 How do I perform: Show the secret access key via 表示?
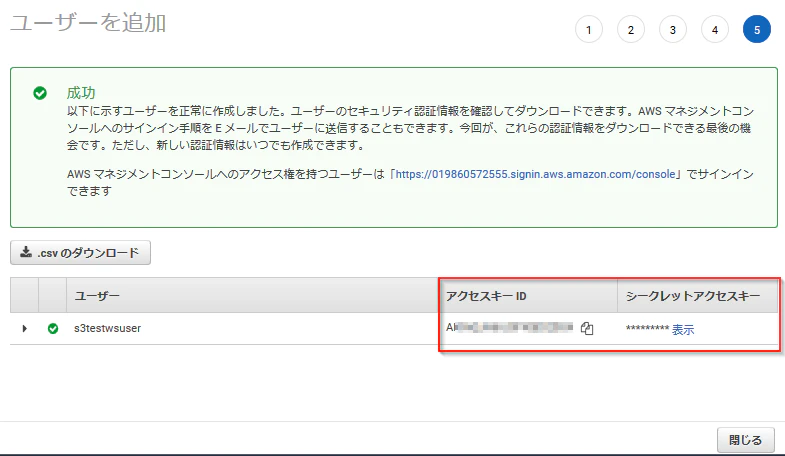tap(683, 329)
